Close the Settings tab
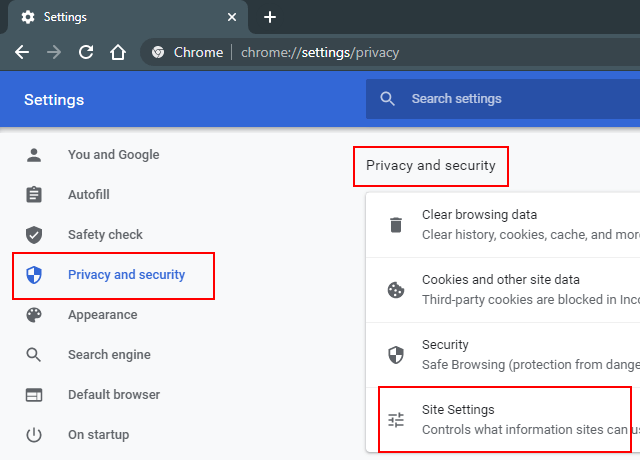This screenshot has height=460, width=640. 232,17
